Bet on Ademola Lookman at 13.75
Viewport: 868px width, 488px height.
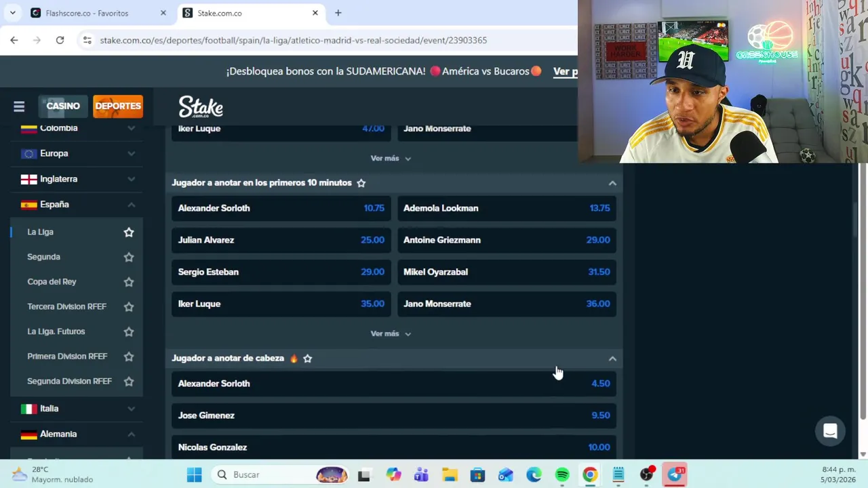click(507, 208)
